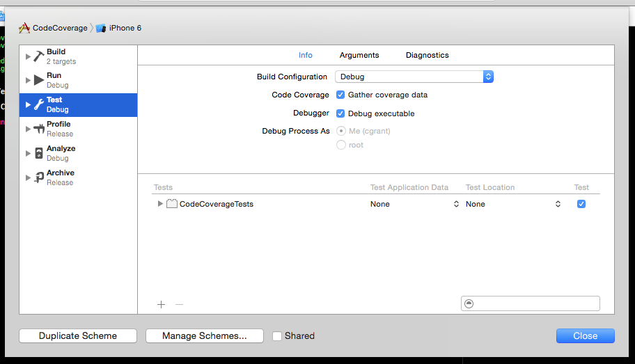The width and height of the screenshot is (635, 364).
Task: Click the Build hammer icon
Action: click(x=39, y=56)
